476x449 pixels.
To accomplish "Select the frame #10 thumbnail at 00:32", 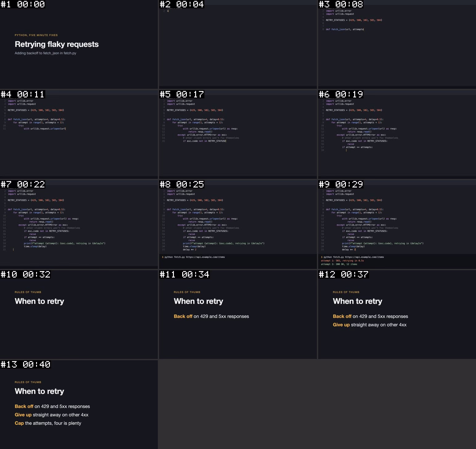I will [79, 315].
